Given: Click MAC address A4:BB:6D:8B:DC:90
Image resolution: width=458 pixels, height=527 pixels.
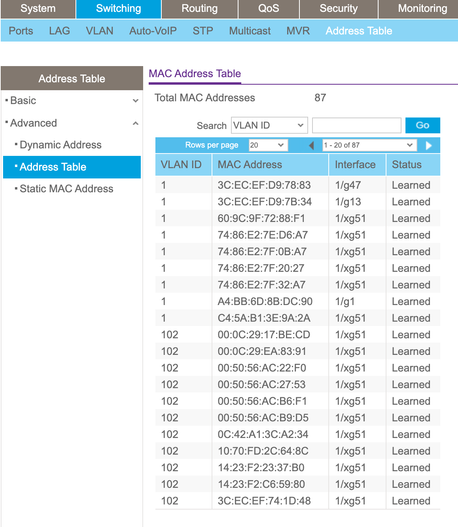Looking at the screenshot, I should pos(265,301).
